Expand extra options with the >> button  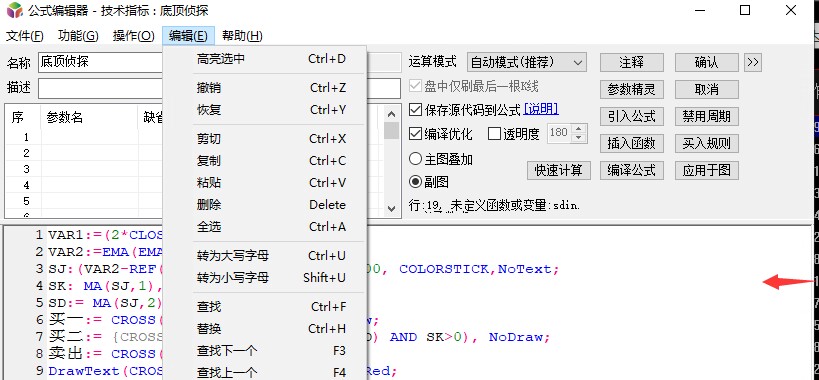[753, 62]
